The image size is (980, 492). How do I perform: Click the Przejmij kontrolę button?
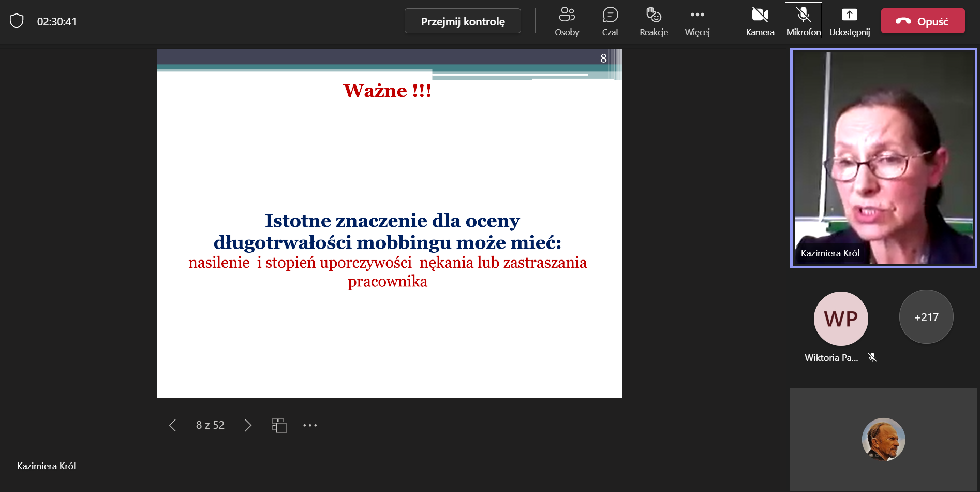(462, 21)
